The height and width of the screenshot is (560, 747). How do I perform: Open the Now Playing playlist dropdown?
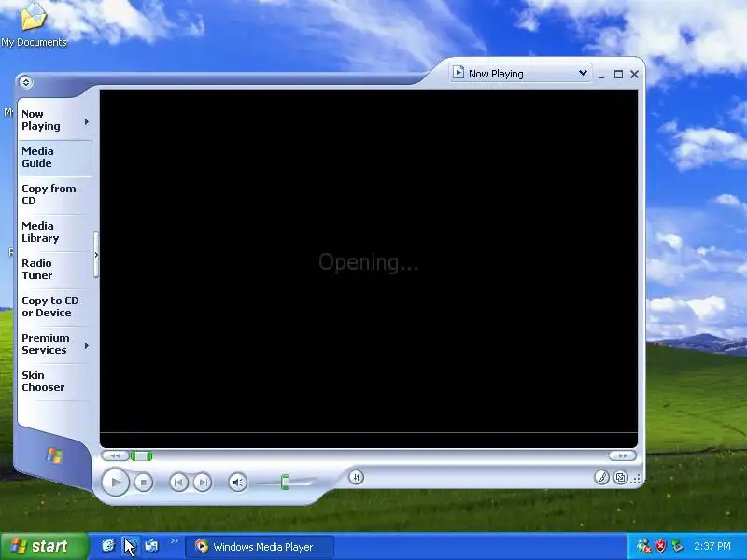click(583, 74)
